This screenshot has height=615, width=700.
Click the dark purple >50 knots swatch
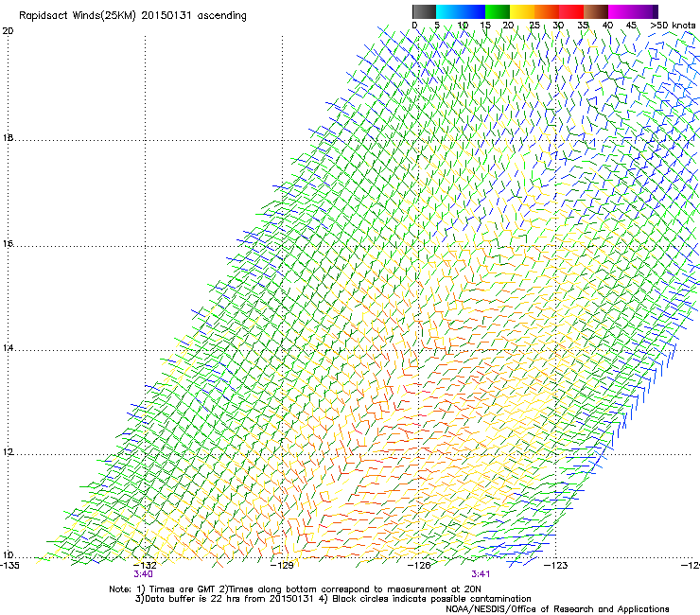coord(656,11)
